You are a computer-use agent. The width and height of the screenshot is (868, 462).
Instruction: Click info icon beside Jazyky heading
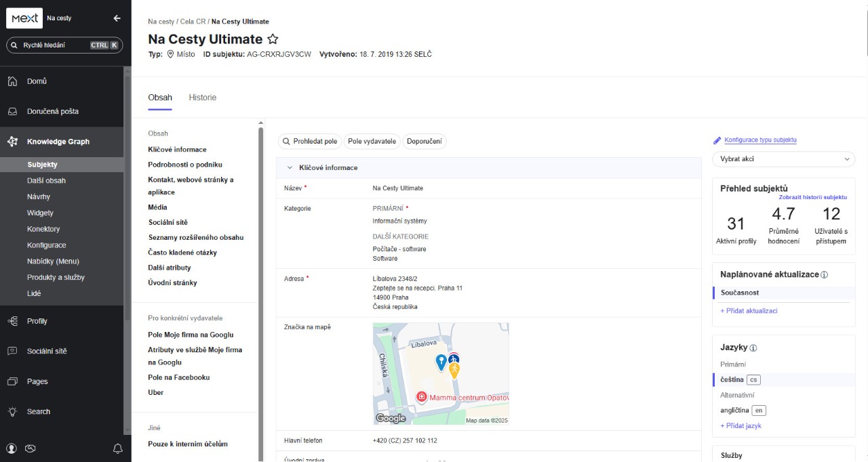(753, 348)
